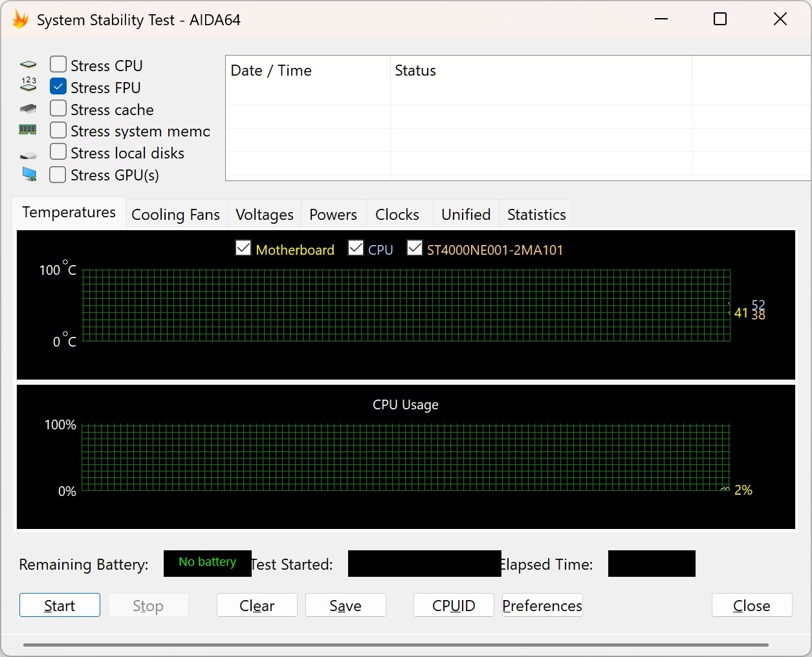
Task: Check the Stress local disks option
Action: tap(58, 152)
